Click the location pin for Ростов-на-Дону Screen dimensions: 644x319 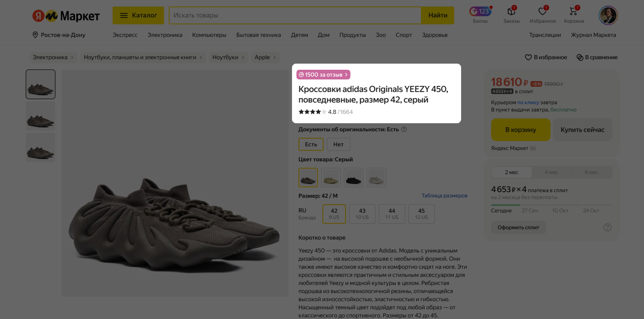pyautogui.click(x=35, y=35)
